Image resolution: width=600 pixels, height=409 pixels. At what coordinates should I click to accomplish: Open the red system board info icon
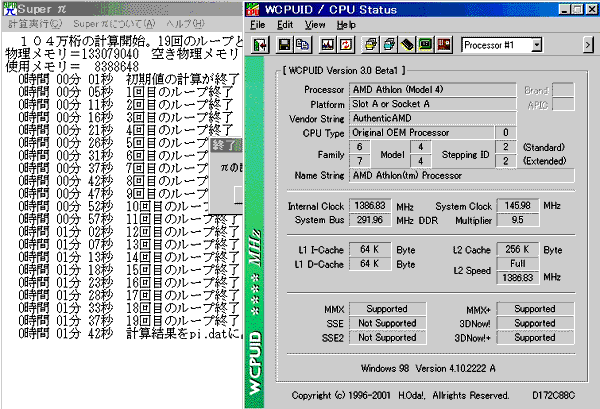pos(444,45)
